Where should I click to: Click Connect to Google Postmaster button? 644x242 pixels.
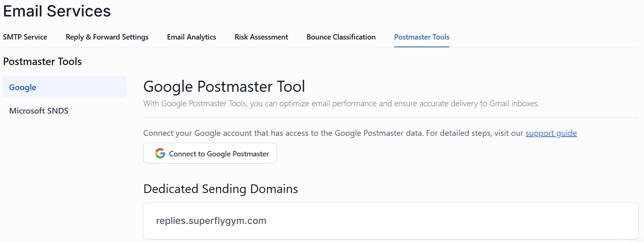[x=210, y=154]
